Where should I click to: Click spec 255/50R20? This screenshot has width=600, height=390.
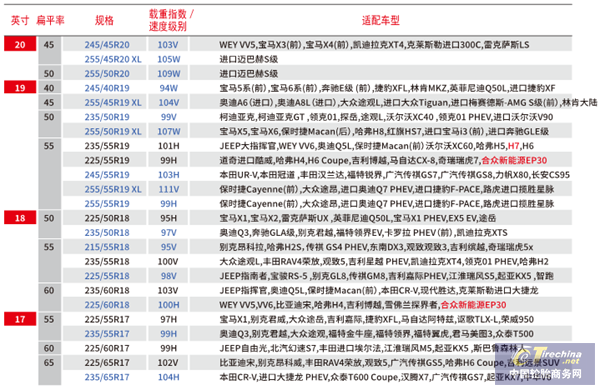pyautogui.click(x=107, y=73)
